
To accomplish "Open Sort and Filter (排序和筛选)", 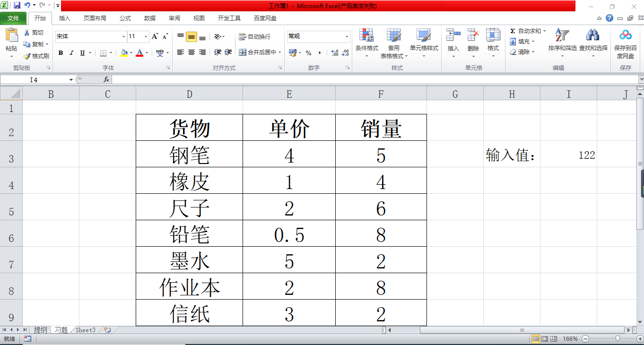I will click(562, 43).
